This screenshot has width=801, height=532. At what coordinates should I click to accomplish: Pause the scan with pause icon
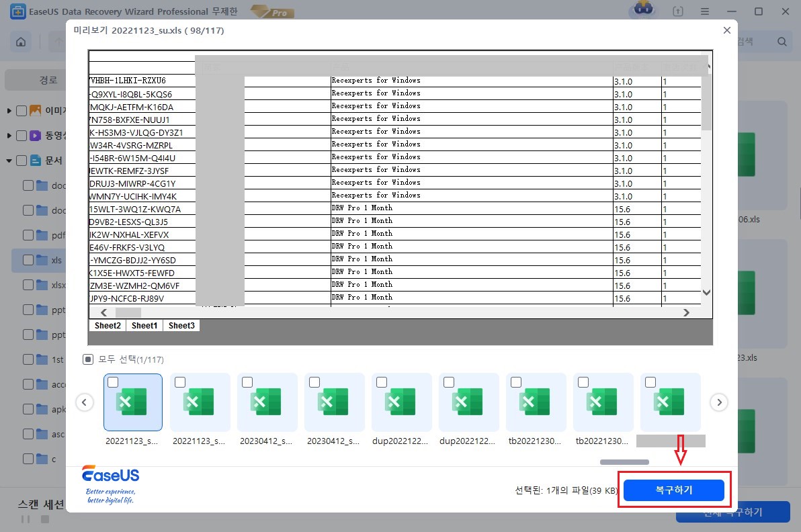26,519
